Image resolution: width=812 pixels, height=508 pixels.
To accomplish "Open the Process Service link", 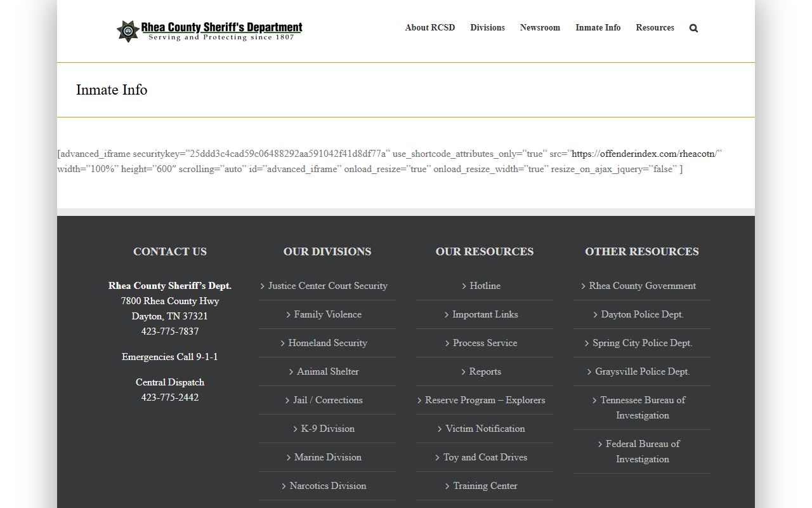I will tap(485, 343).
